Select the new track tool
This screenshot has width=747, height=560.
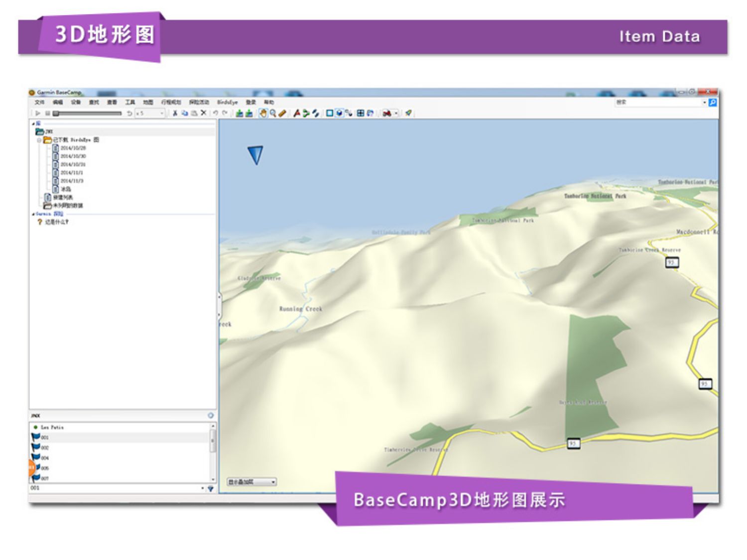315,113
